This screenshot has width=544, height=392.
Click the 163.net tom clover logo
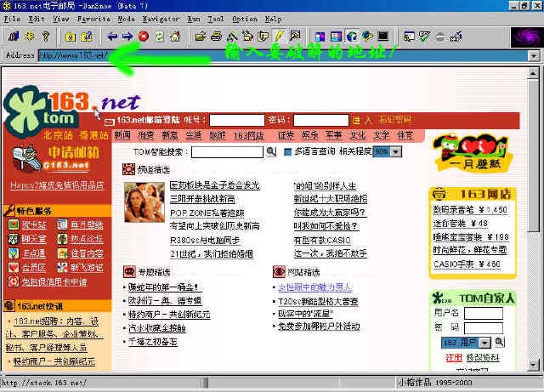[42, 110]
